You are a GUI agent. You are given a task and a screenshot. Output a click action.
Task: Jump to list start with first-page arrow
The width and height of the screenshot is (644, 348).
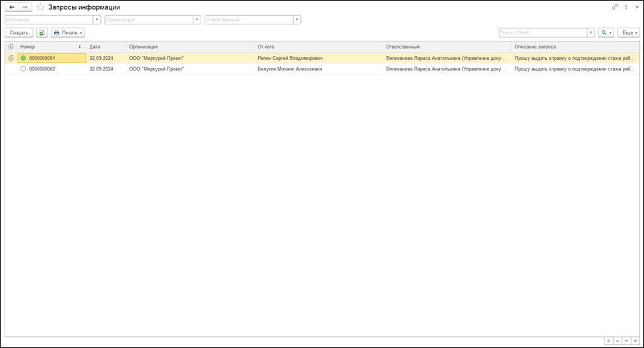coord(609,341)
